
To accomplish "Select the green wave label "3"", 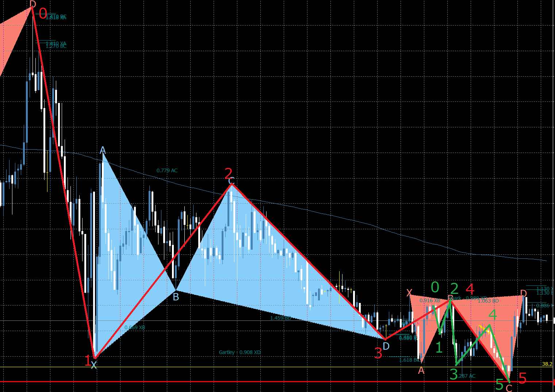I will tap(453, 374).
